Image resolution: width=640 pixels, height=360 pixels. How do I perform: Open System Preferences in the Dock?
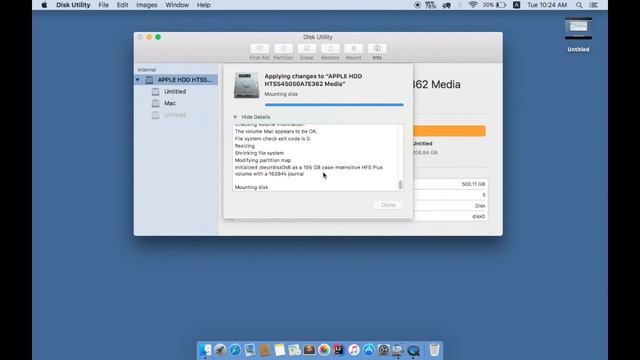click(384, 350)
